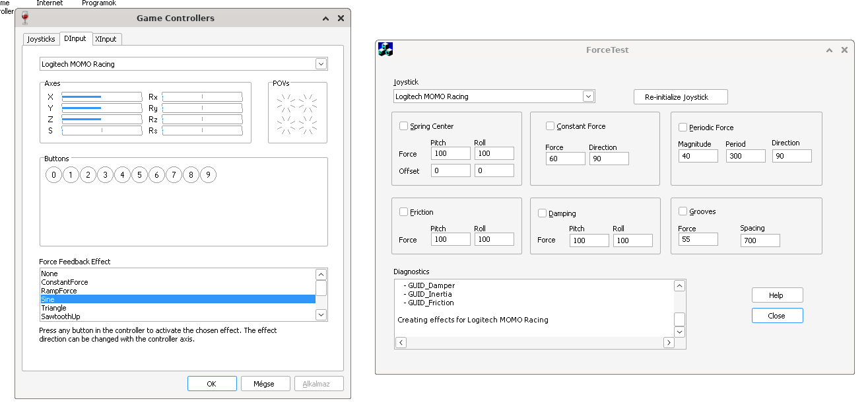Click button 8 indicator in Buttons group
Image resolution: width=868 pixels, height=405 pixels.
pyautogui.click(x=191, y=175)
